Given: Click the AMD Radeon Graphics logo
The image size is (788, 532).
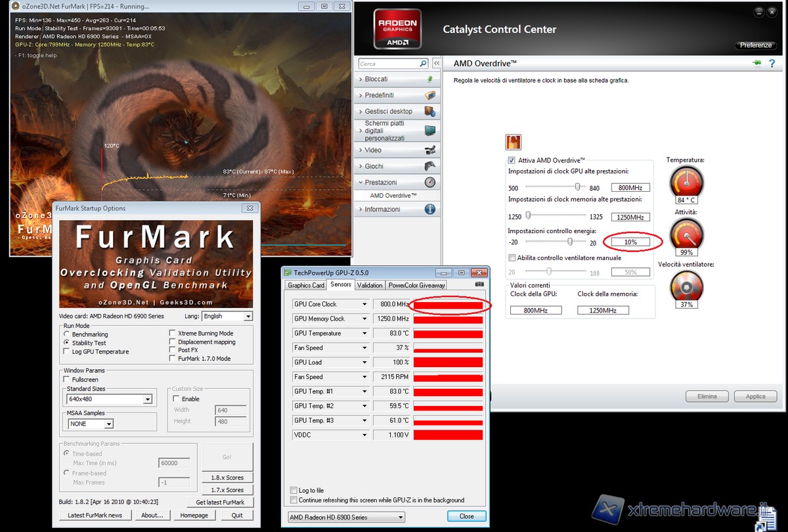Looking at the screenshot, I should click(x=397, y=28).
